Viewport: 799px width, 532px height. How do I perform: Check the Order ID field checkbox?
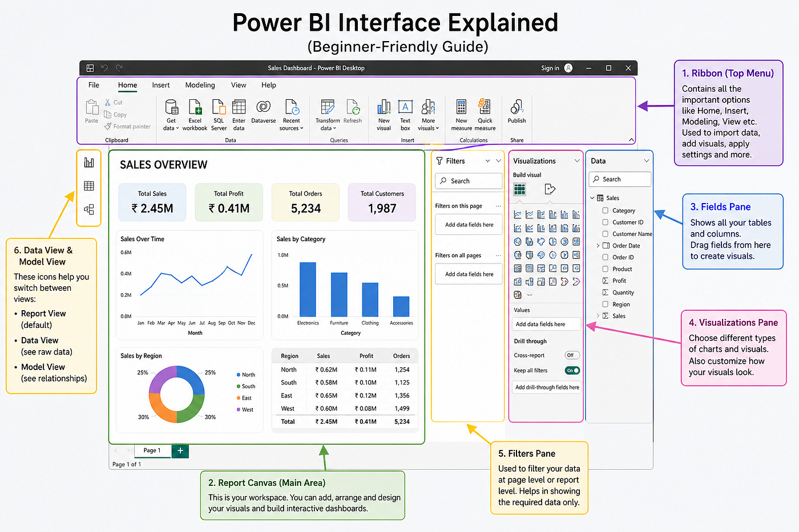click(605, 257)
